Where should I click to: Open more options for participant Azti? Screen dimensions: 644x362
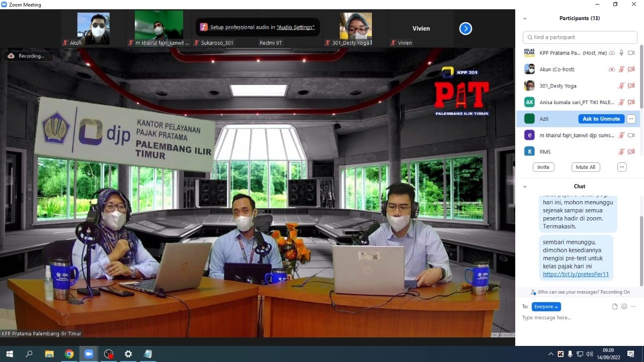[x=631, y=119]
